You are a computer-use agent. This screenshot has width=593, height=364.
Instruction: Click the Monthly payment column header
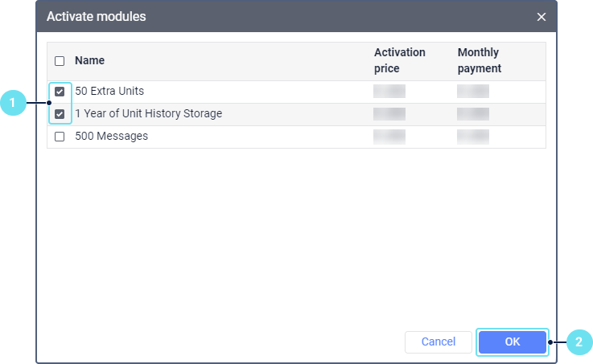coord(480,60)
